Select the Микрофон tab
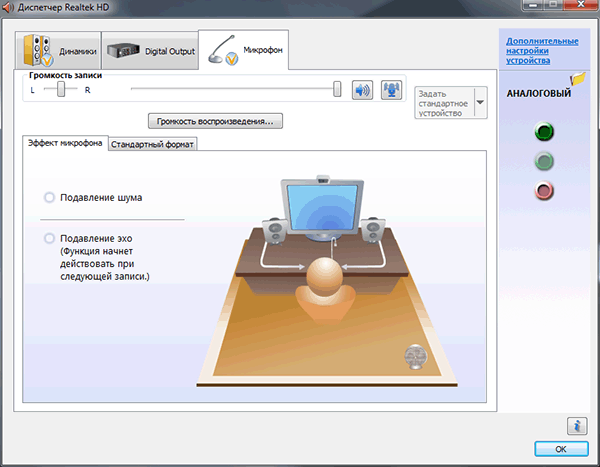600x467 pixels. click(x=243, y=50)
